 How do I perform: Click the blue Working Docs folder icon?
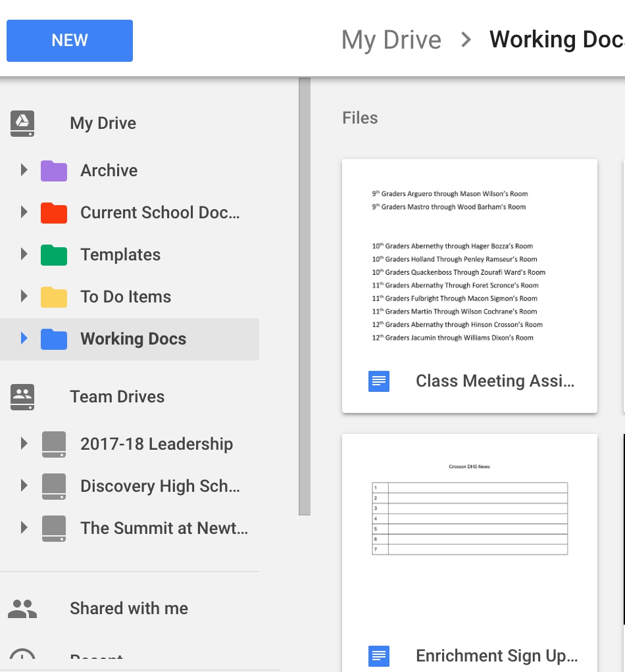[x=54, y=339]
